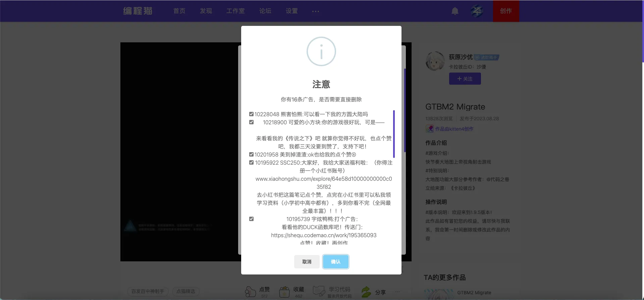Click the info icon in the dialog

click(x=321, y=51)
